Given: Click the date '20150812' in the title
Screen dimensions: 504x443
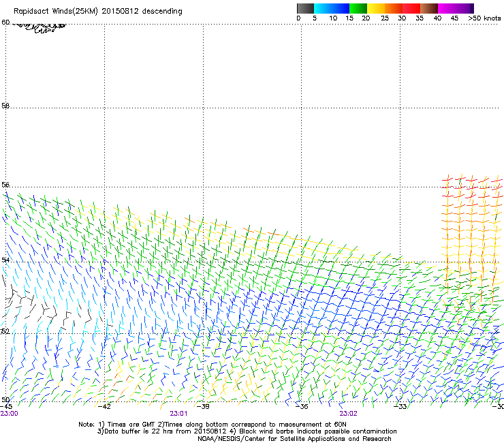Looking at the screenshot, I should pyautogui.click(x=121, y=11).
